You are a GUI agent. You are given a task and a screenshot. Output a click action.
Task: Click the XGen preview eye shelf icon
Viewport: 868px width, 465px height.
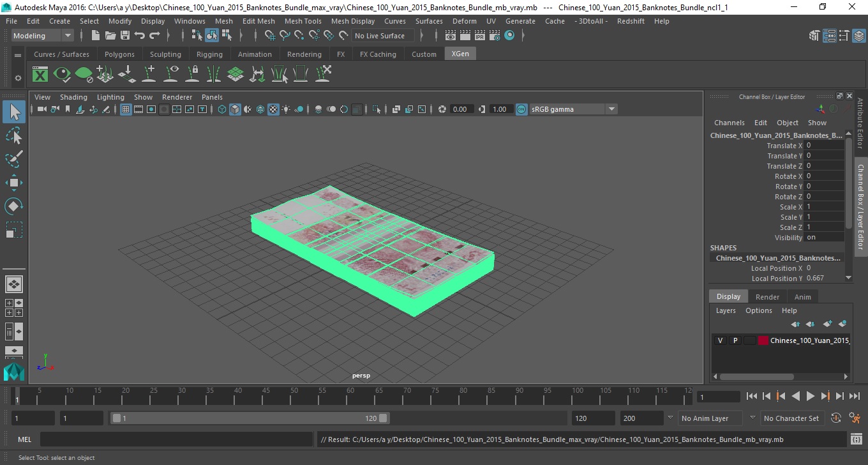pyautogui.click(x=62, y=75)
